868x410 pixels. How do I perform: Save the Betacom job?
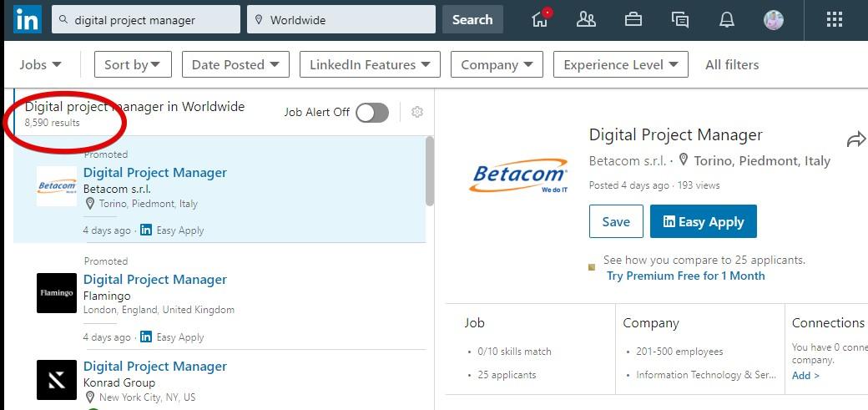click(616, 221)
